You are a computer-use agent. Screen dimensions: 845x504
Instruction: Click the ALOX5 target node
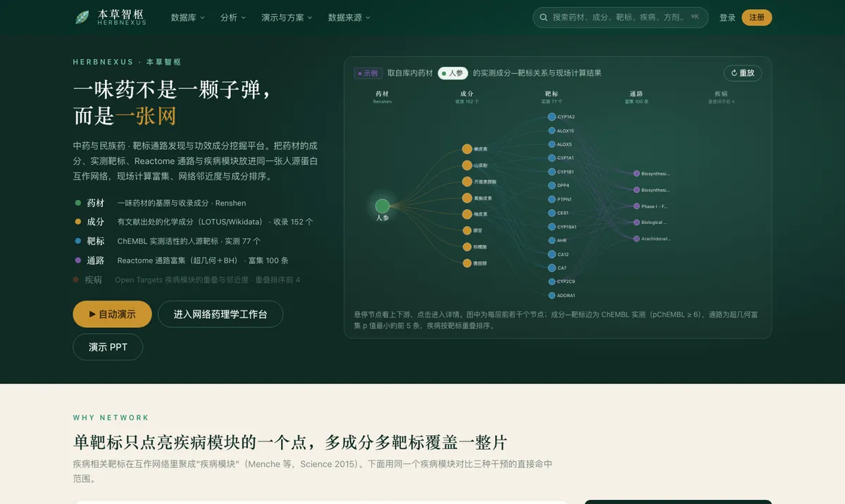pos(552,144)
